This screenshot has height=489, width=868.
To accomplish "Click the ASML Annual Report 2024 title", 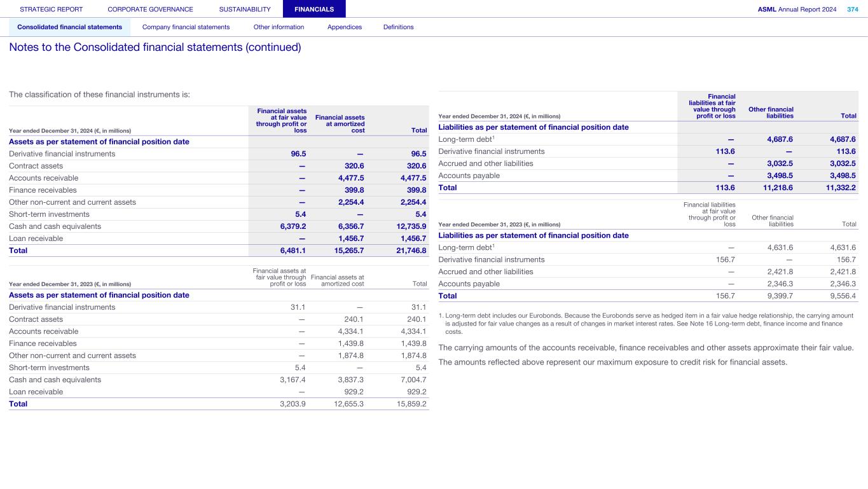I will [x=797, y=10].
